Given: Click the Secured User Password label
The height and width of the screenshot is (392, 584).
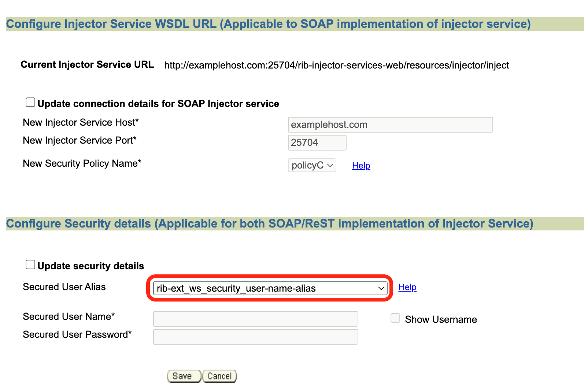Looking at the screenshot, I should point(77,334).
